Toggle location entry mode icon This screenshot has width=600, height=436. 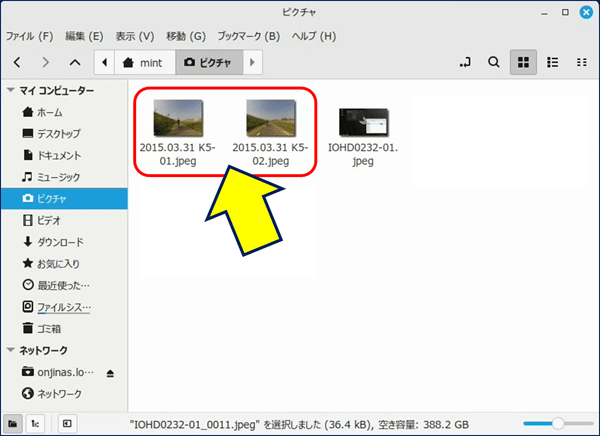(x=465, y=62)
